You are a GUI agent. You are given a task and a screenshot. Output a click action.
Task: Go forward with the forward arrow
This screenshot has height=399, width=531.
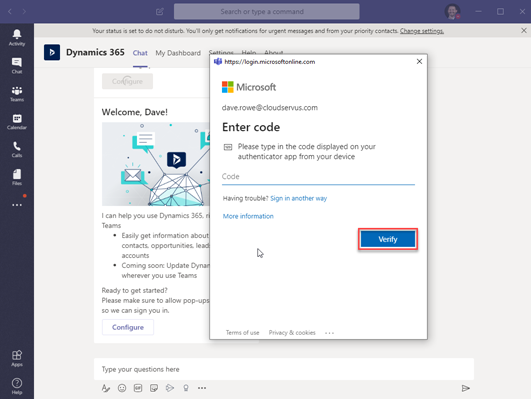[x=24, y=12]
